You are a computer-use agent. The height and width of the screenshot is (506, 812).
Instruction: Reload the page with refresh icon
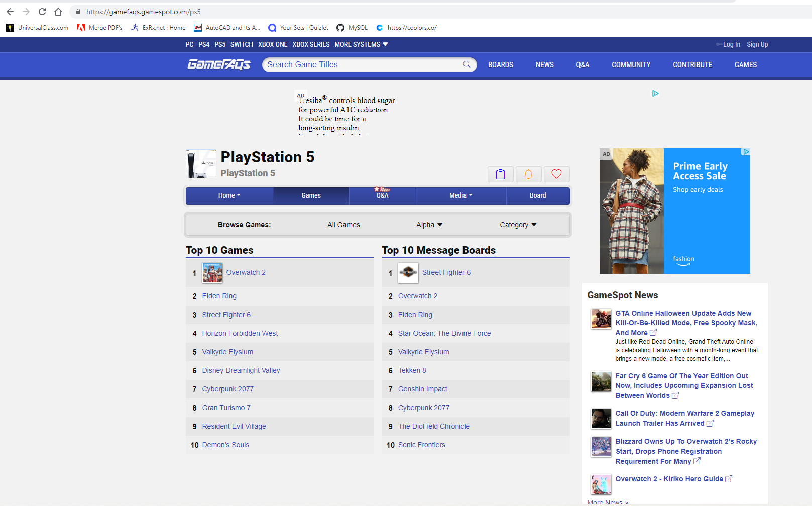tap(42, 12)
